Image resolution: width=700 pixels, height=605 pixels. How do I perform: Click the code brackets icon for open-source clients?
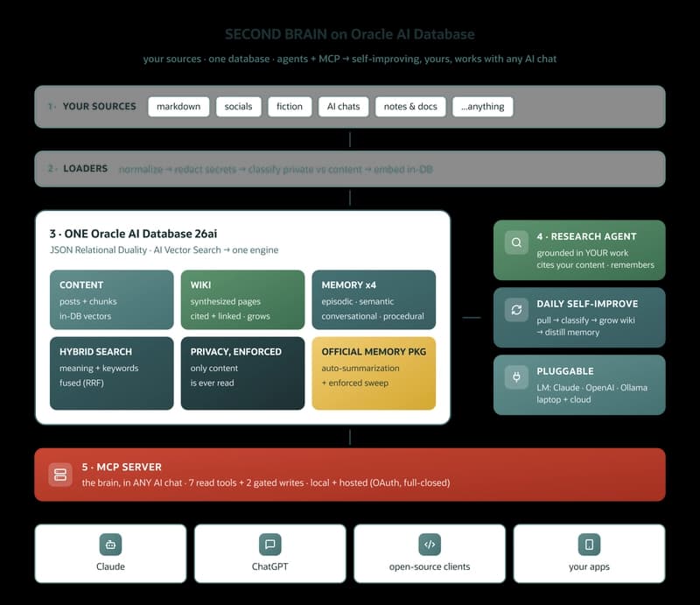430,545
